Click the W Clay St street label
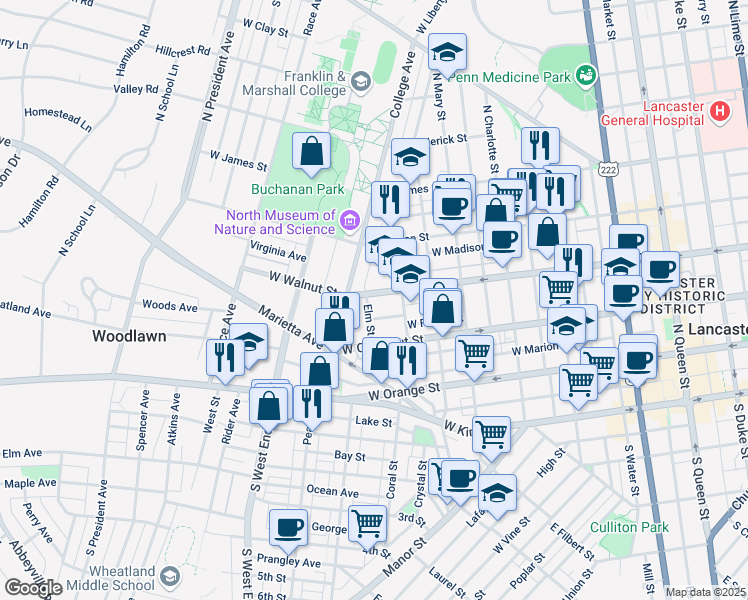 coord(266,28)
